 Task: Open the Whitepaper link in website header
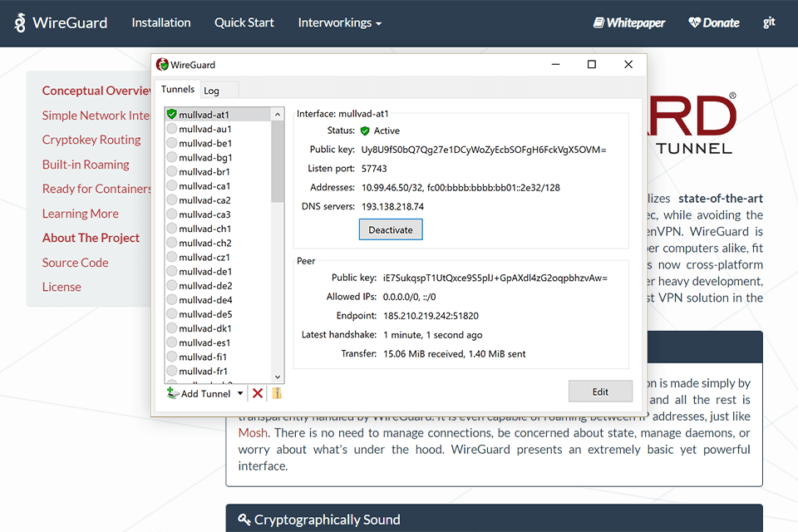click(x=629, y=23)
